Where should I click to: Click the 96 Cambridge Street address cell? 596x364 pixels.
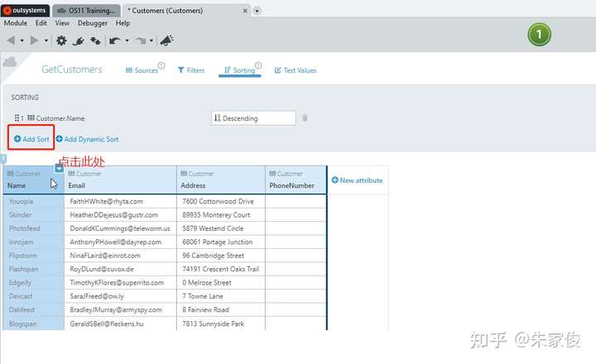coord(221,256)
